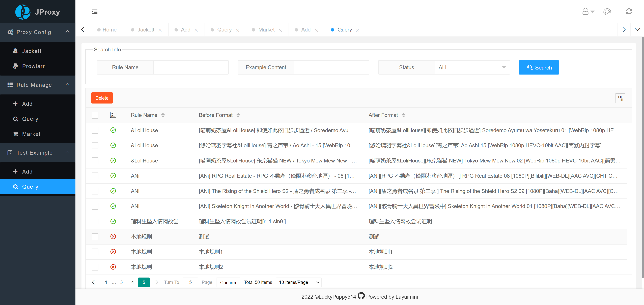
Task: Focus the Rule Name input field
Action: pos(191,67)
